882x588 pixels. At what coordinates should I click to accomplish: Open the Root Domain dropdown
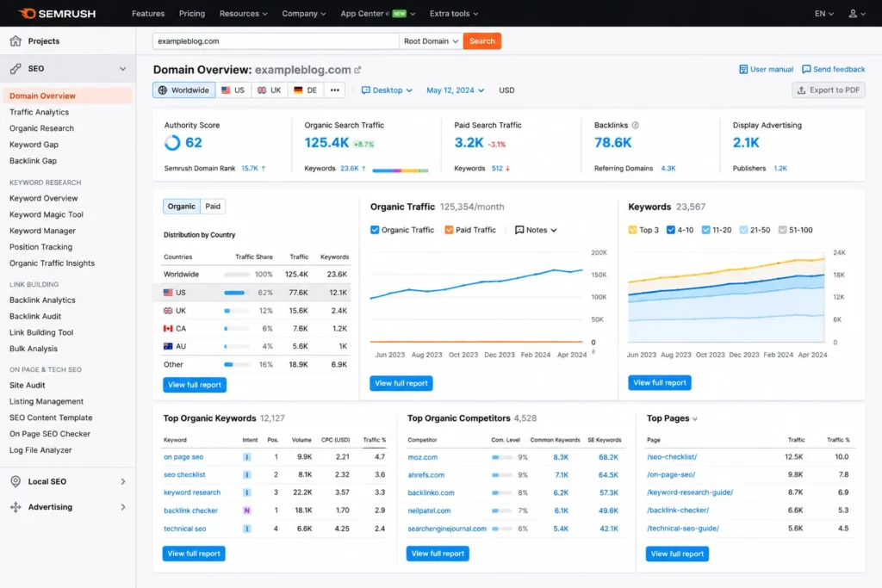tap(431, 41)
